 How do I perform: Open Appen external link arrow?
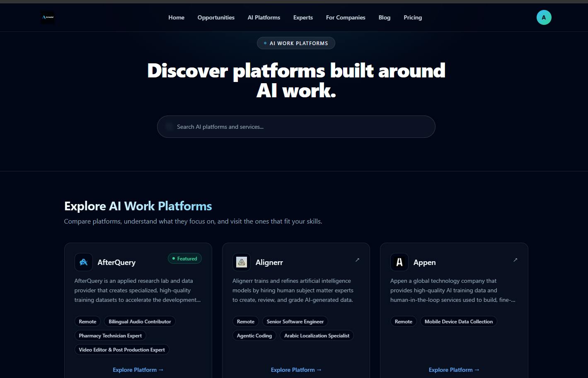pyautogui.click(x=515, y=260)
